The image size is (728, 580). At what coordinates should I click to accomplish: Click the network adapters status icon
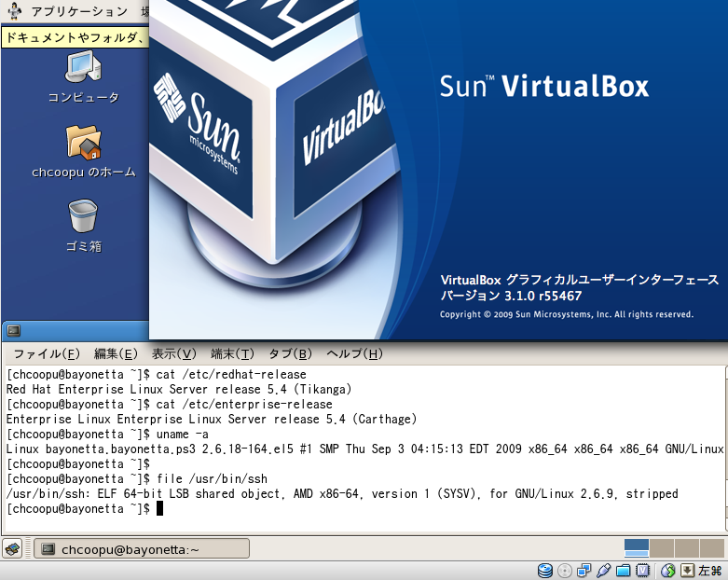click(x=584, y=571)
